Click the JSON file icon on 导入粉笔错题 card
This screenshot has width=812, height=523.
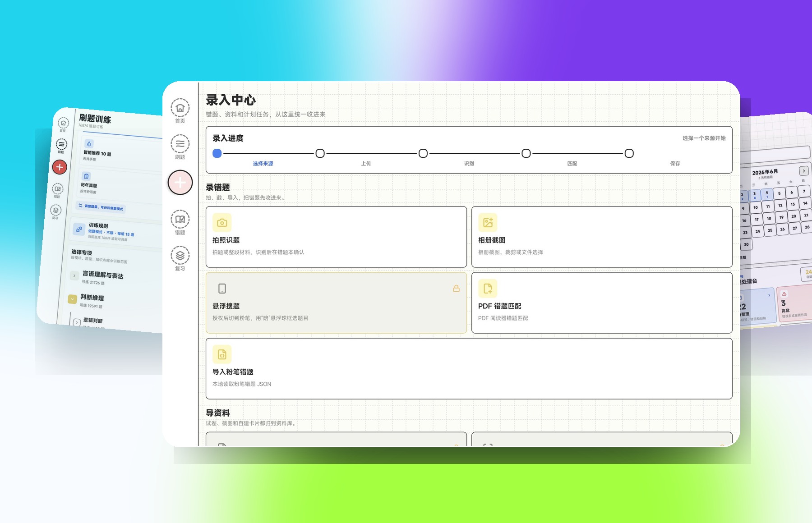[222, 354]
